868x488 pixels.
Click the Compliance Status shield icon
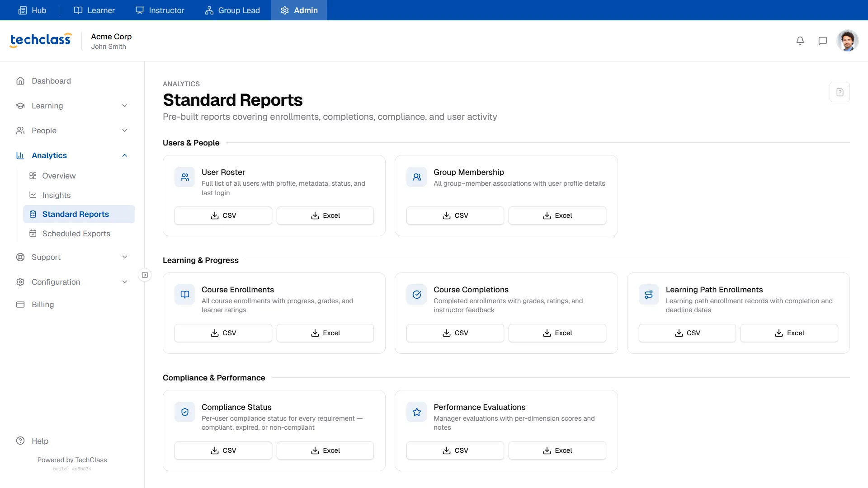click(185, 412)
